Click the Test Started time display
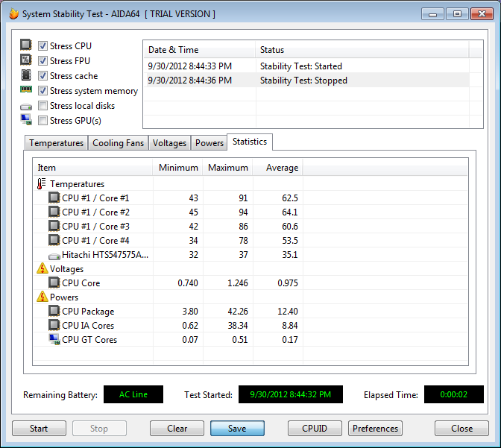 point(291,394)
